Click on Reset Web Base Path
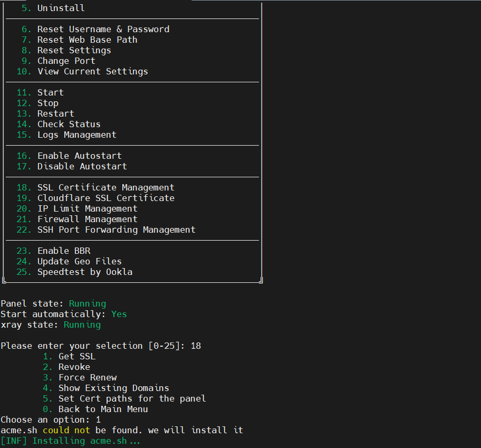 pyautogui.click(x=87, y=40)
